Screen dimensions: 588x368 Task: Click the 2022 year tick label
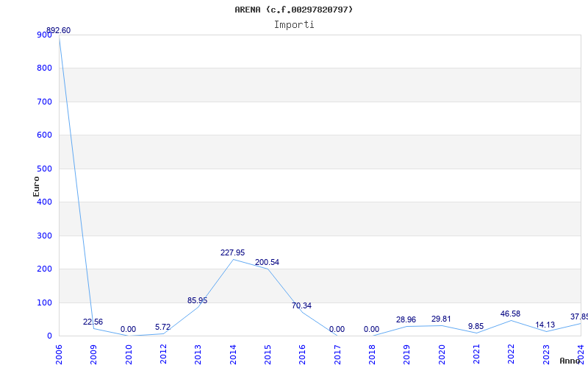(511, 354)
